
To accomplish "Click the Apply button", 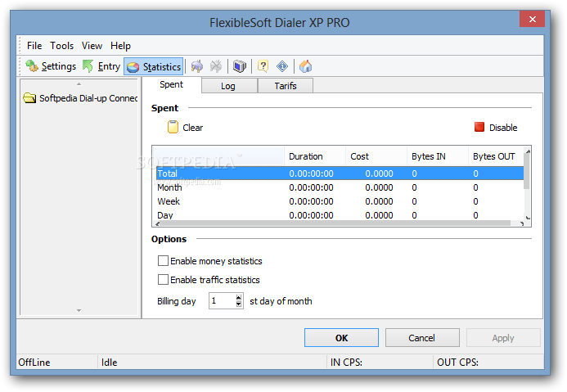I will 503,338.
